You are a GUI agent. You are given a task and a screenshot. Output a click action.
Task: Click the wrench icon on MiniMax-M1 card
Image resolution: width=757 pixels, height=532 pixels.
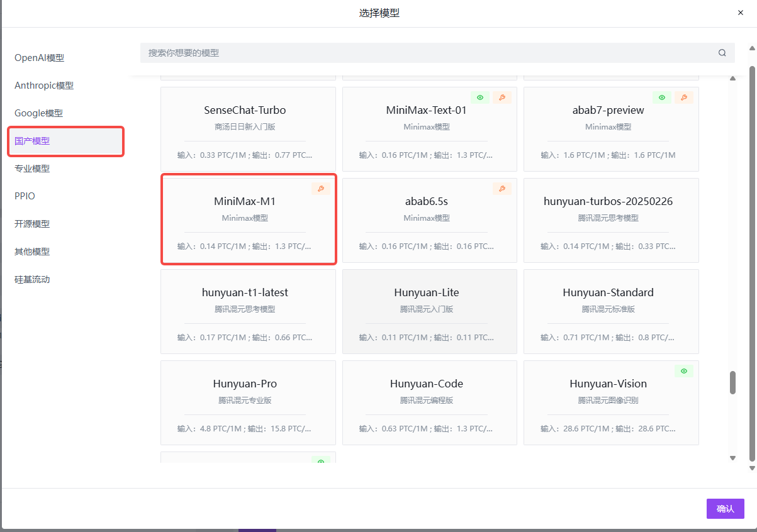[x=321, y=189]
